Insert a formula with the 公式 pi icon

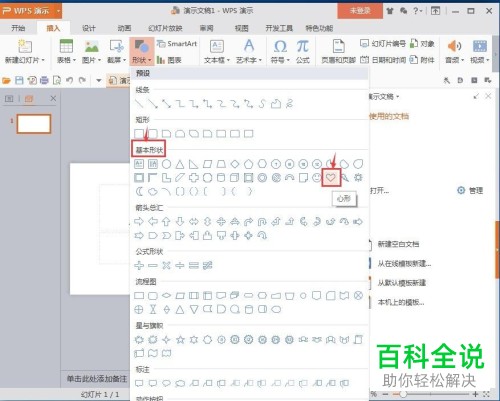point(303,51)
